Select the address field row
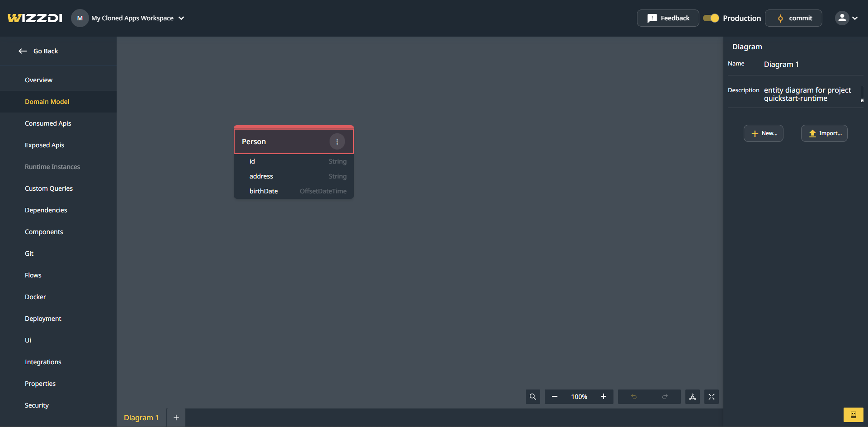The width and height of the screenshot is (868, 427). [294, 176]
